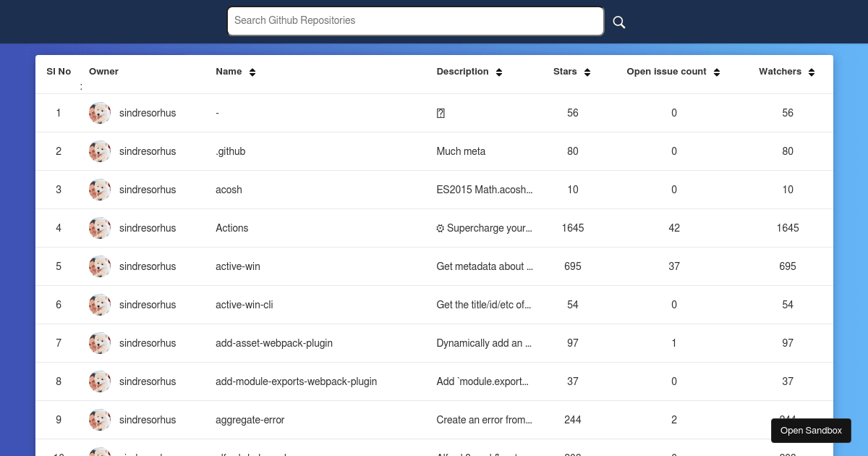
Task: Open the add-asset-webpack-plugin repository entry
Action: (274, 343)
